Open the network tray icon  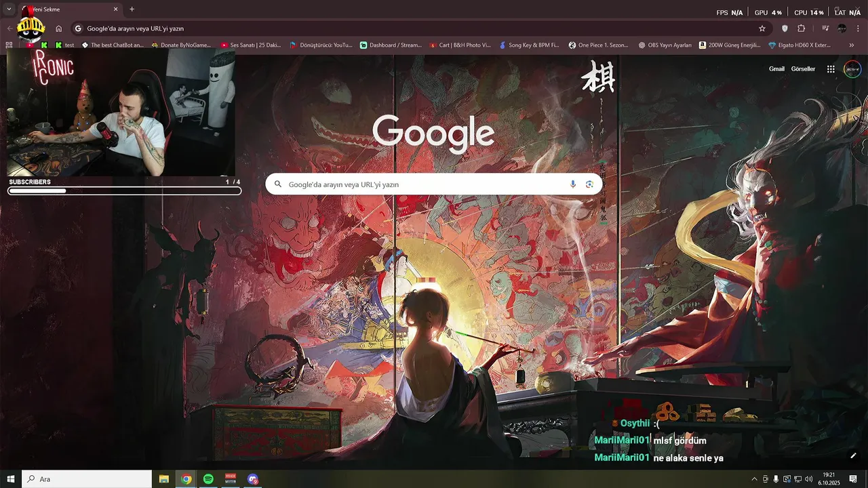pyautogui.click(x=797, y=479)
